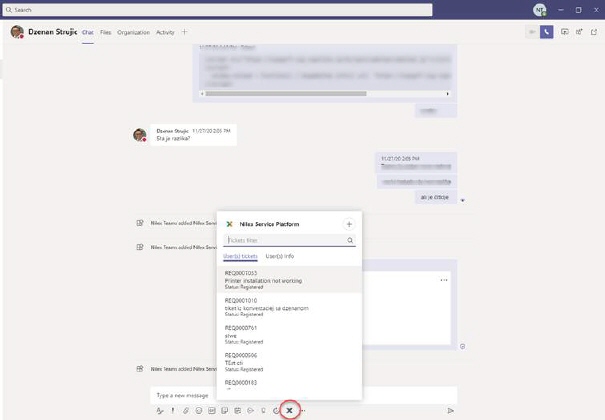605x420 pixels.
Task: Click the Format text icon in compose bar
Action: click(160, 410)
